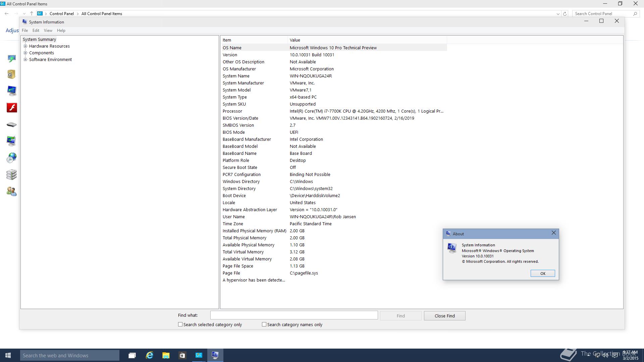Switch to the Control Panel taskbar icon
This screenshot has height=362, width=644.
pos(199,355)
